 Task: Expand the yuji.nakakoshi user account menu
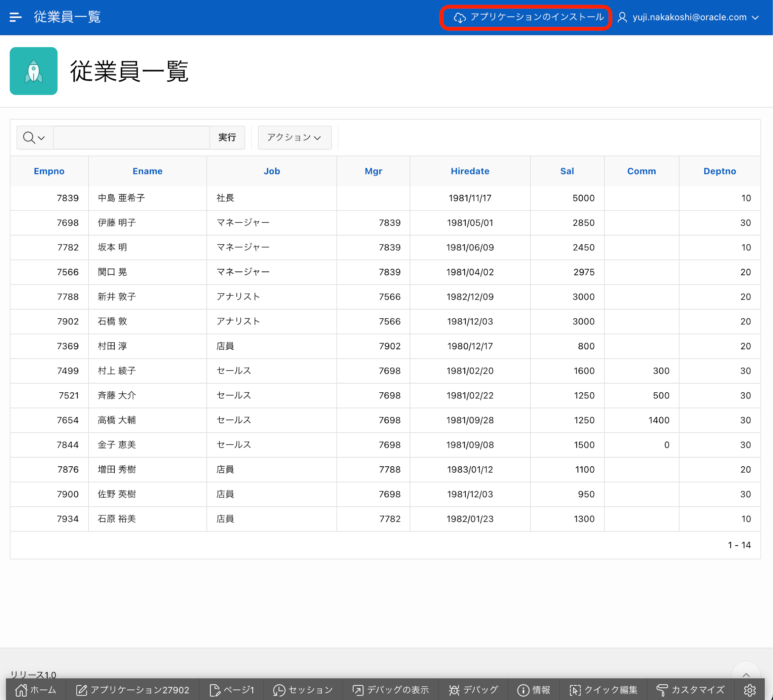(689, 17)
